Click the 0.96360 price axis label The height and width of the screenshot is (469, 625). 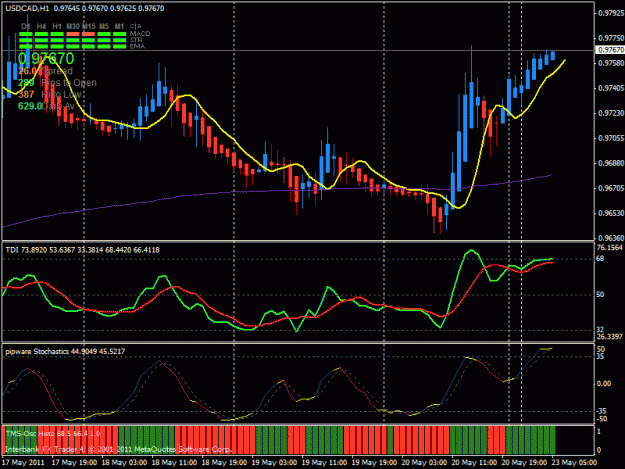pyautogui.click(x=611, y=238)
